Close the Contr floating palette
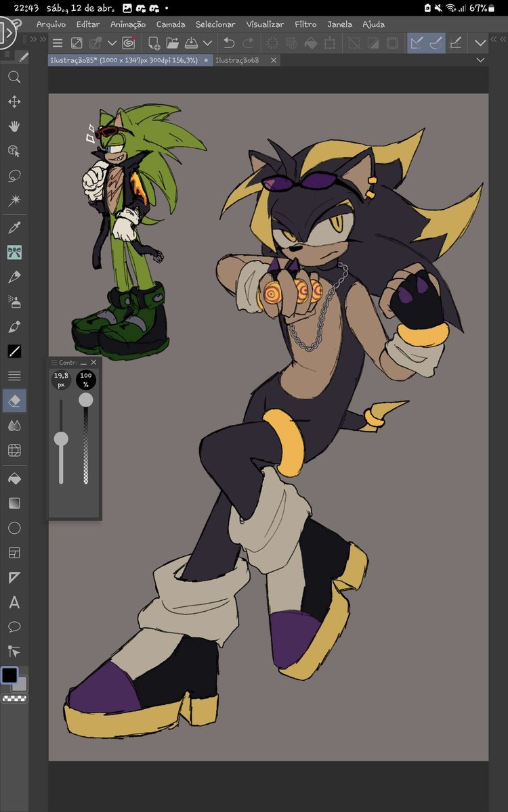The image size is (508, 812). [93, 363]
